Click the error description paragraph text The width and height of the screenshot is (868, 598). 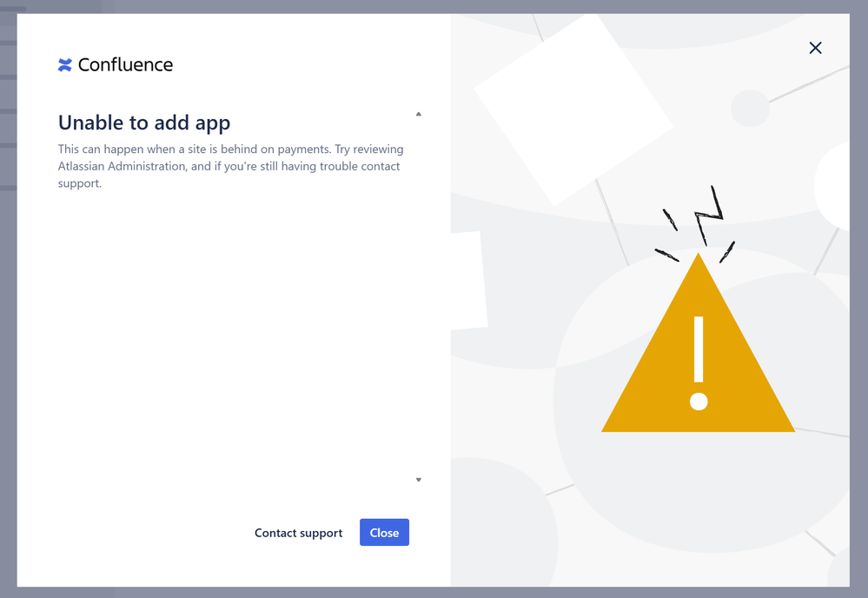tap(230, 165)
